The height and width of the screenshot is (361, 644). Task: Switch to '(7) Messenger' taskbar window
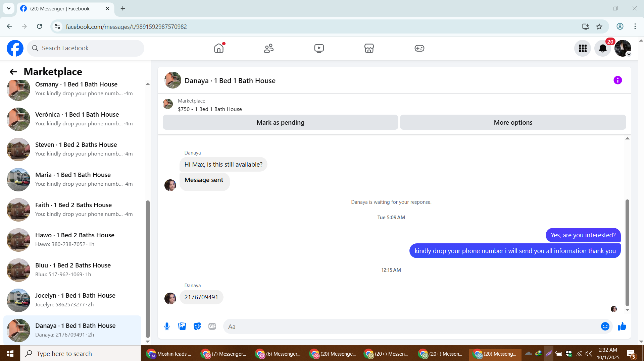(224, 354)
